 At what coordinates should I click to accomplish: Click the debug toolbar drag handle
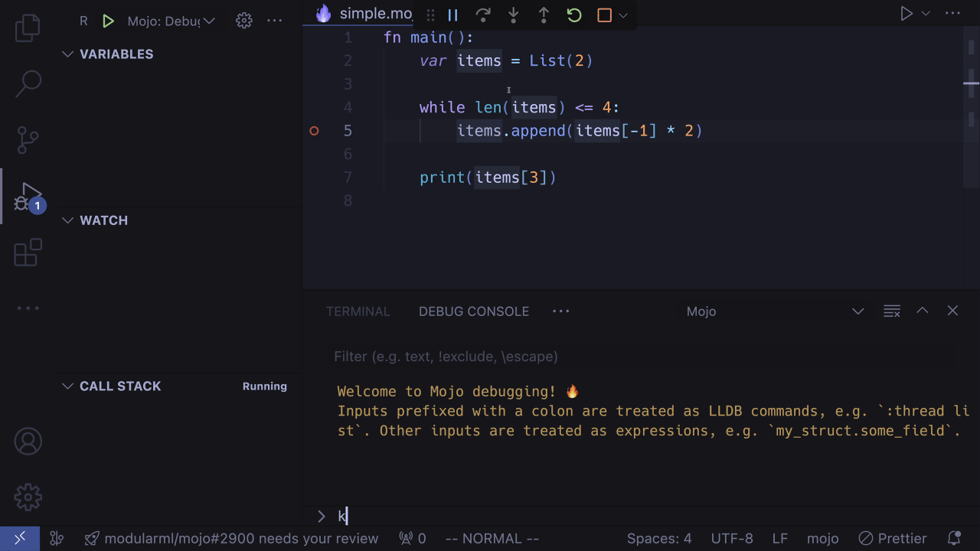[431, 15]
